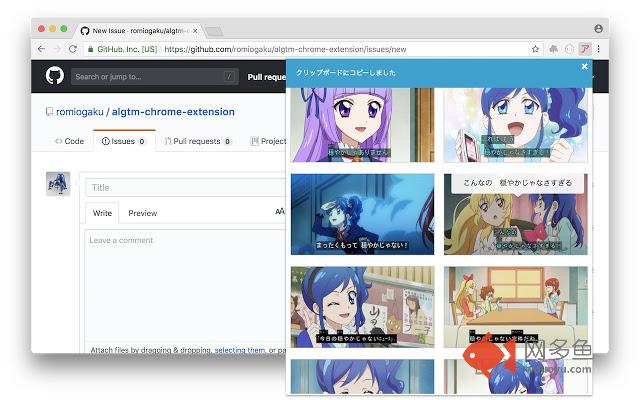Click the dark extension icon beside star
The height and width of the screenshot is (400, 640).
[x=553, y=49]
